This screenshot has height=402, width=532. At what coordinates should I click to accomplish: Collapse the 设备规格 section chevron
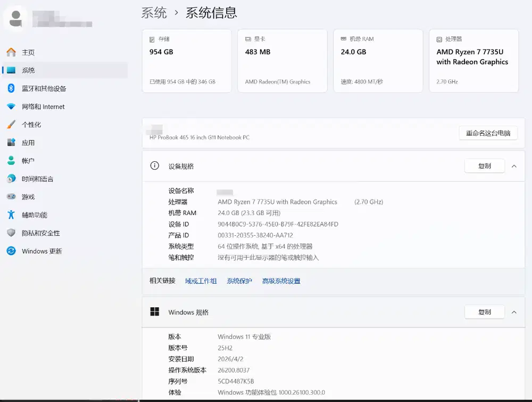click(x=514, y=166)
